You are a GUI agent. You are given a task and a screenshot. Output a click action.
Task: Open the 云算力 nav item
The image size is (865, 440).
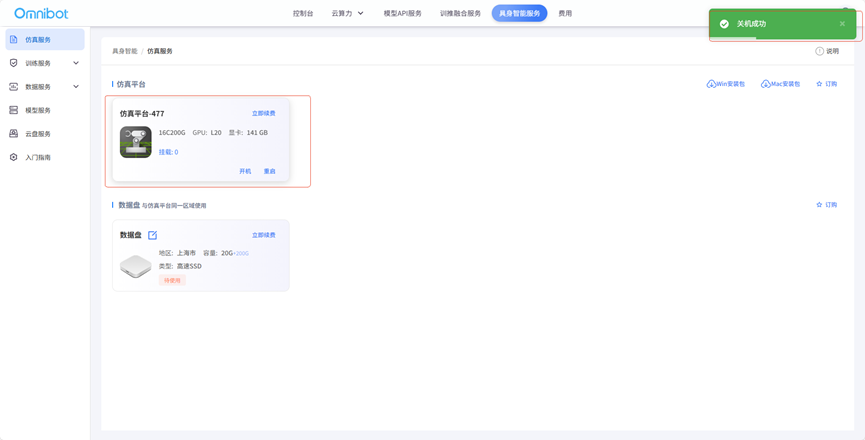342,13
